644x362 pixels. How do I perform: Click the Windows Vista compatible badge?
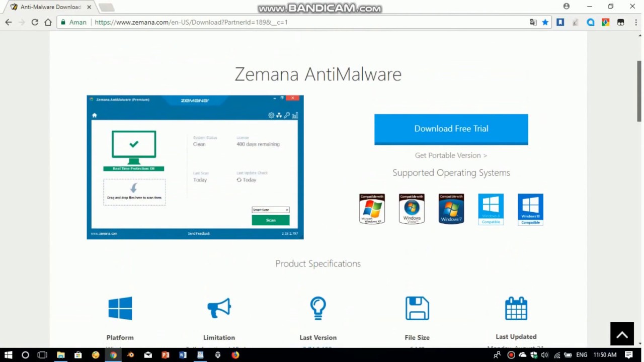tap(412, 209)
